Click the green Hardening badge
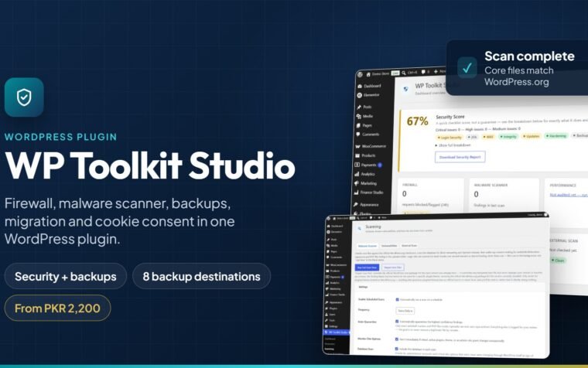 point(556,135)
